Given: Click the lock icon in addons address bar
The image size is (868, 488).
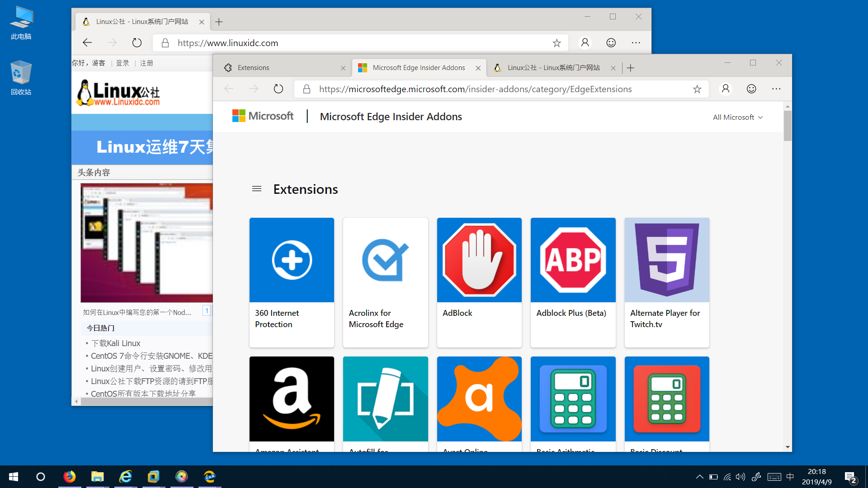Looking at the screenshot, I should point(307,89).
